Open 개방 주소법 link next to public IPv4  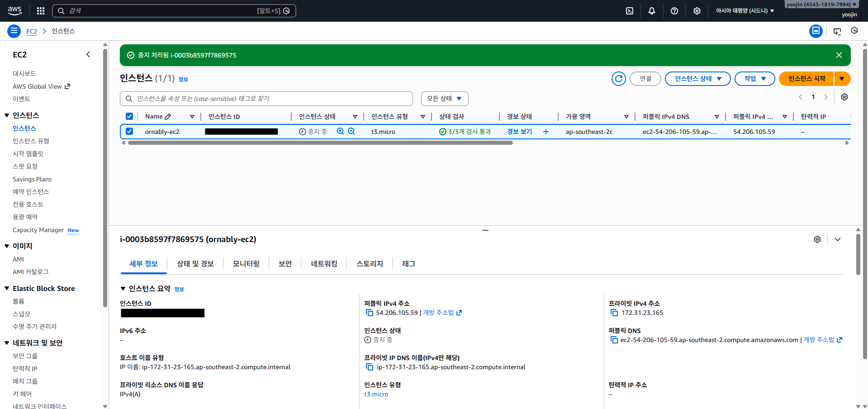442,313
